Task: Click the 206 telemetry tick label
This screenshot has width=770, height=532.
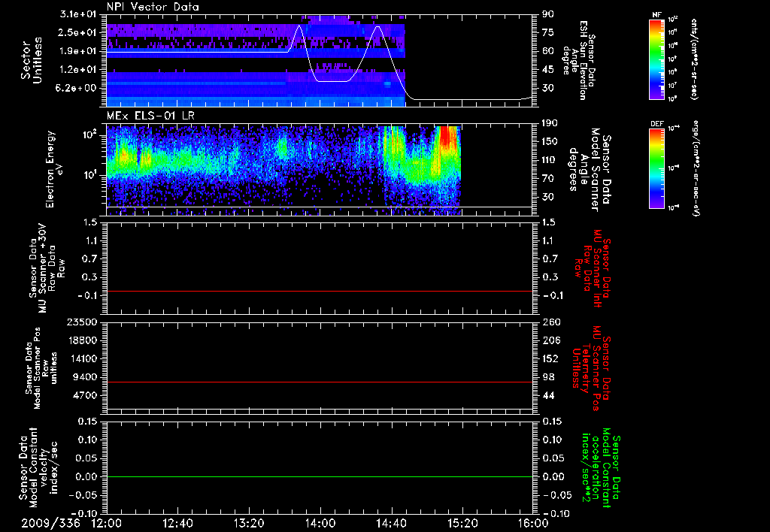Action: (x=551, y=340)
